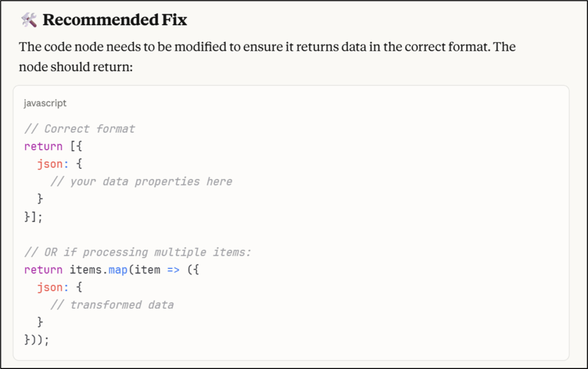588x369 pixels.
Task: Click the closing }]; line
Action: click(x=33, y=217)
